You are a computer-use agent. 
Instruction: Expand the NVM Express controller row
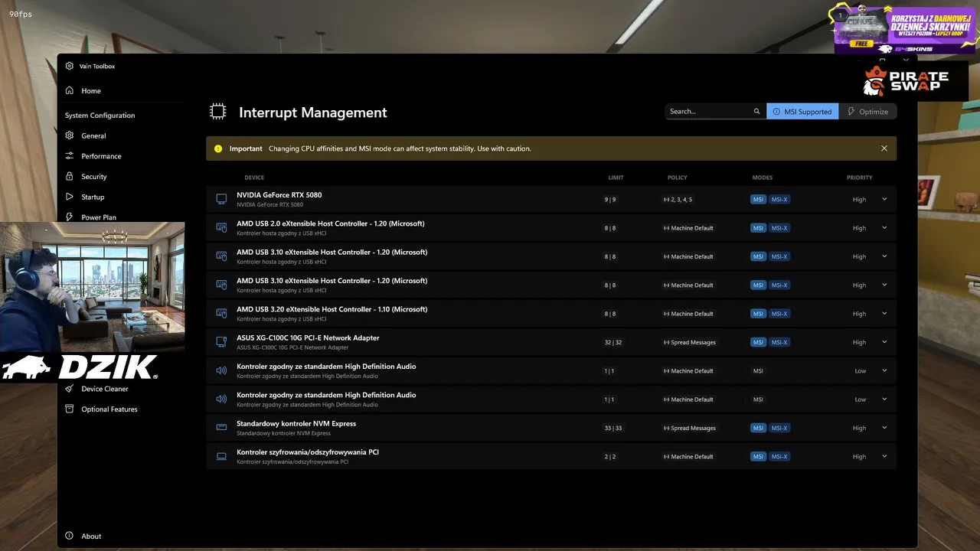(x=884, y=428)
